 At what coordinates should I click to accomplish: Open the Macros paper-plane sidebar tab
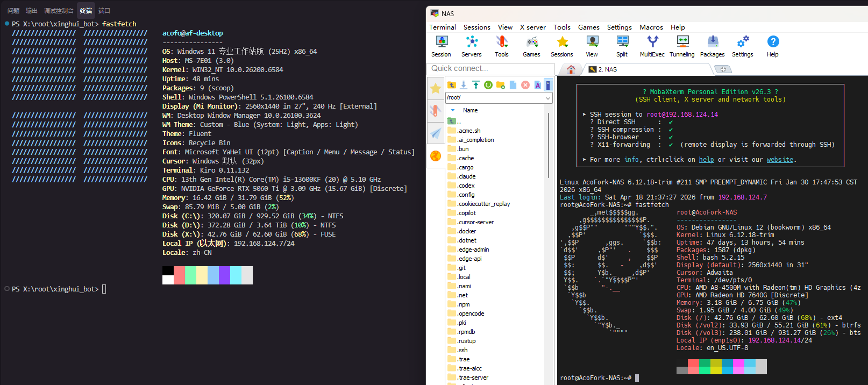coord(436,133)
